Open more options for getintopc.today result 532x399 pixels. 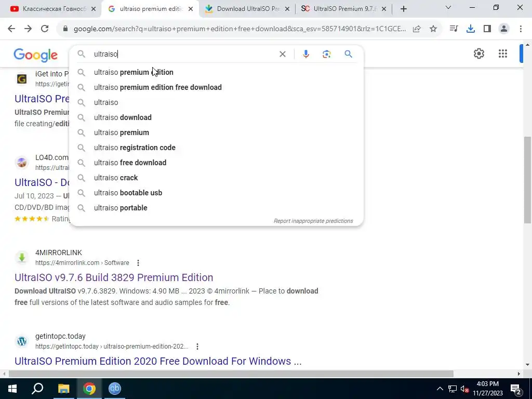(x=197, y=347)
